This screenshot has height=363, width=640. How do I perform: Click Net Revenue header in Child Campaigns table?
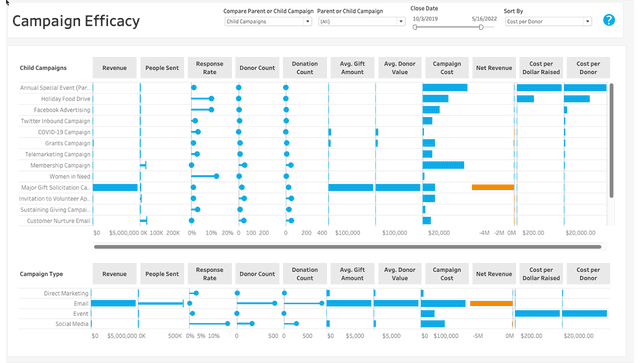click(x=494, y=68)
